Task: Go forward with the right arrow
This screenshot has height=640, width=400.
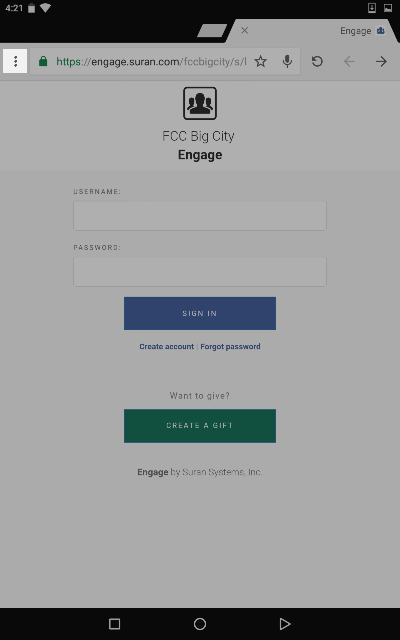Action: (381, 61)
